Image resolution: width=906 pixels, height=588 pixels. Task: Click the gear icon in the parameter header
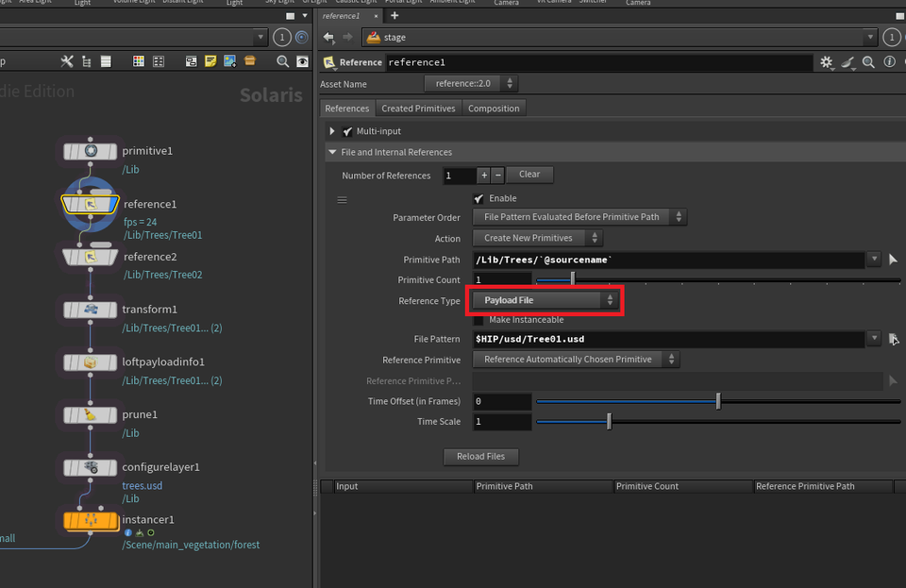click(x=827, y=62)
